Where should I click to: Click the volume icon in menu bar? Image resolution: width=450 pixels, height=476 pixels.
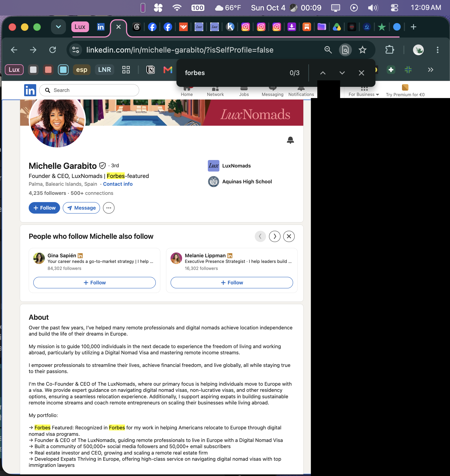point(373,8)
